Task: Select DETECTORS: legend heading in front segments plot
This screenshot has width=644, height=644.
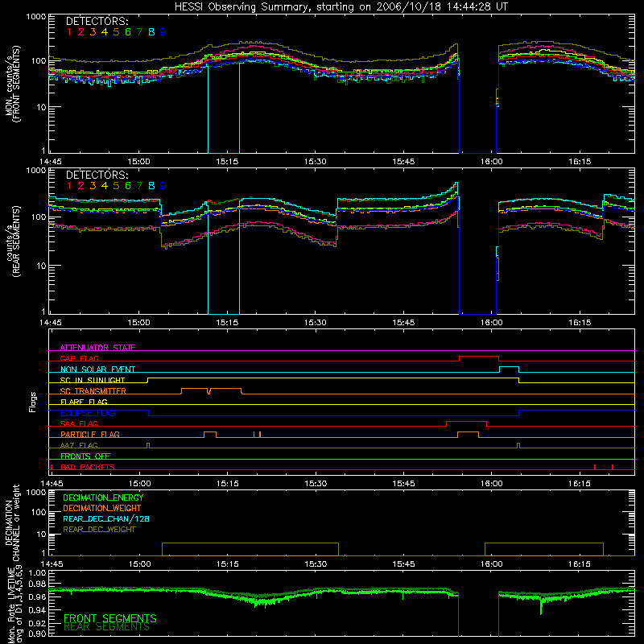Action: pos(97,21)
